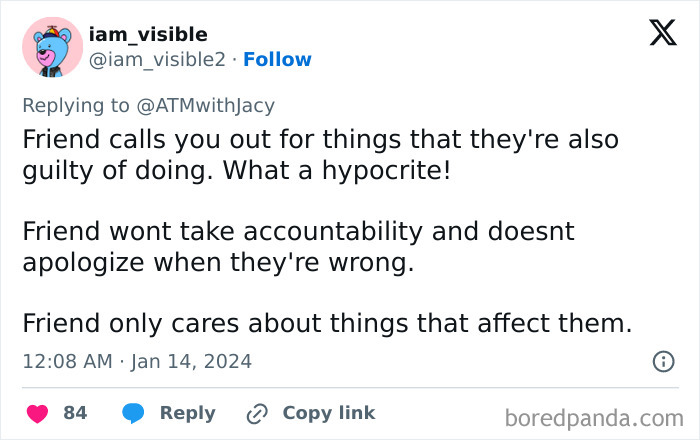Open the tweet info circle icon
The height and width of the screenshot is (440, 700).
point(663,361)
